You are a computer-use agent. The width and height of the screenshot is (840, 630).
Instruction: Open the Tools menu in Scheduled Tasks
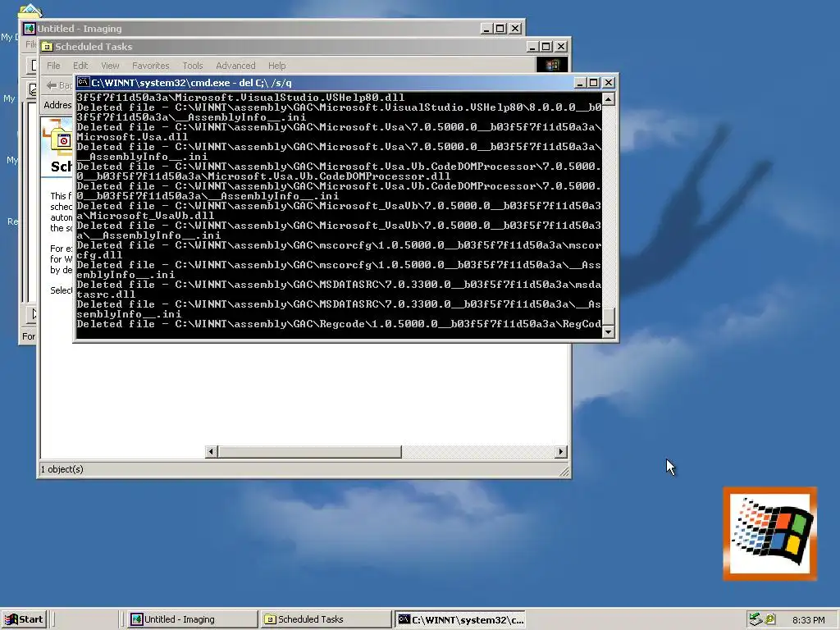[x=192, y=66]
